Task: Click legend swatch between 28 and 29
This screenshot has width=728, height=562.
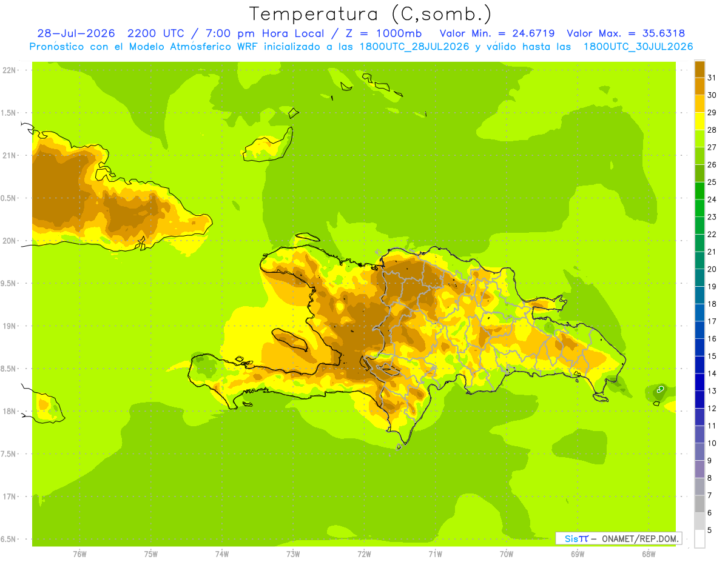Action: (699, 121)
